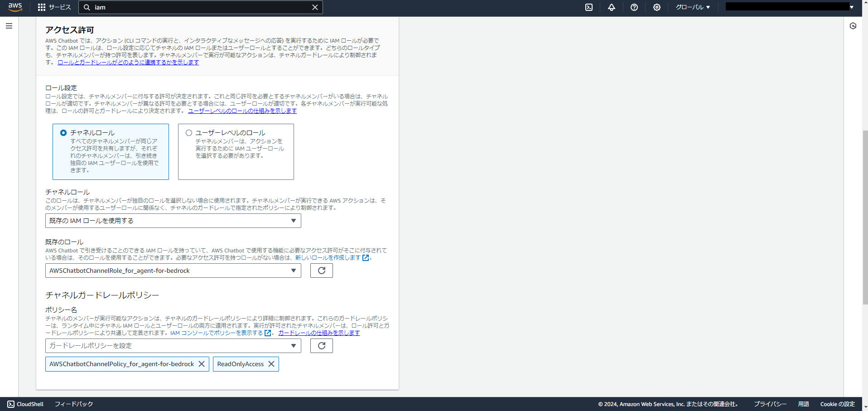The height and width of the screenshot is (411, 868).
Task: Remove the AWSChatbotChannelPolicy_for_agent-for-bedrock policy tag
Action: point(202,364)
